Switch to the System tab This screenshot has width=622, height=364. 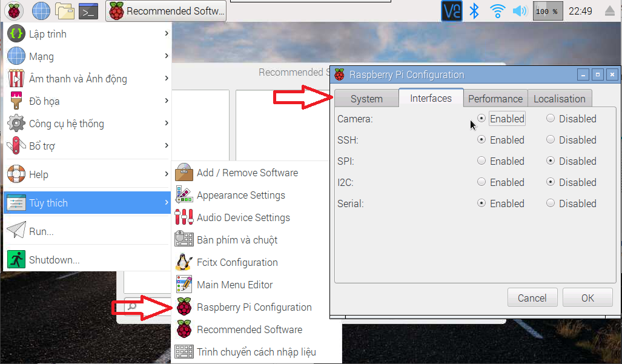click(x=366, y=98)
